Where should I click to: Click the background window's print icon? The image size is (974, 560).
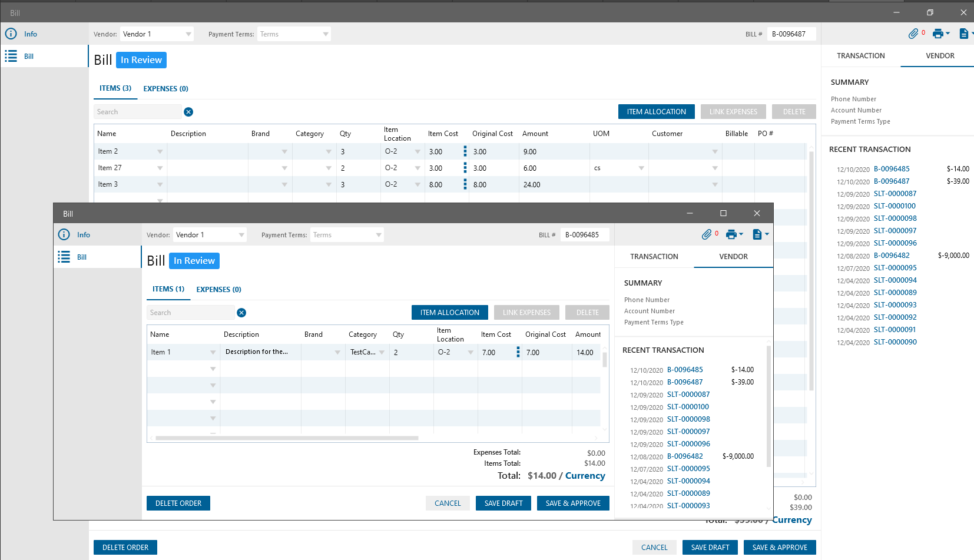tap(938, 34)
